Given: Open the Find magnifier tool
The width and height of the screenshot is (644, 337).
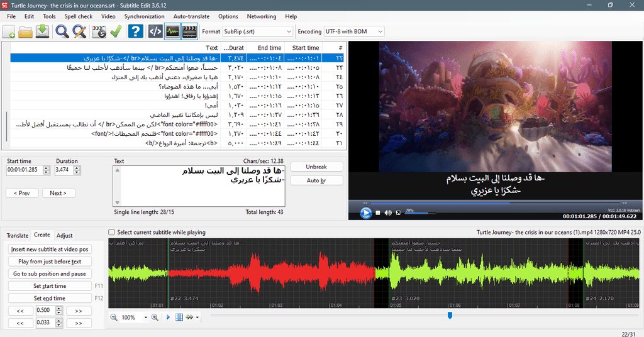Looking at the screenshot, I should pos(62,31).
